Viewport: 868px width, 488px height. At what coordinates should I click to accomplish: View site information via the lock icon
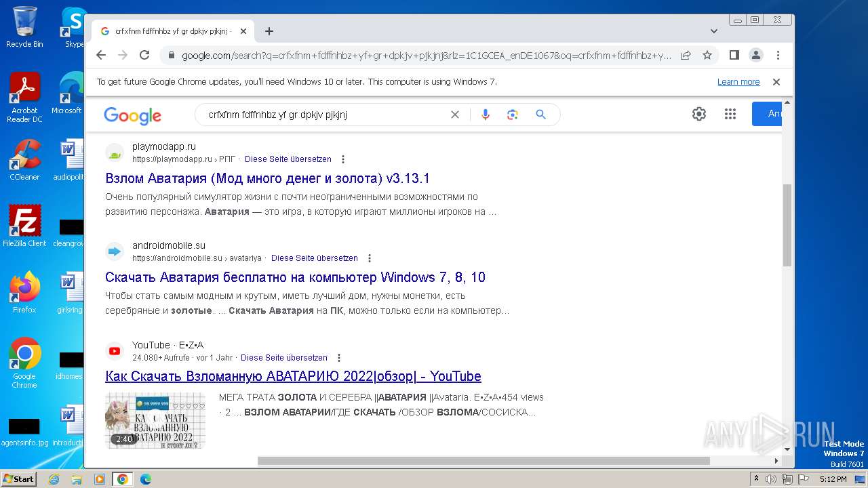coord(172,56)
